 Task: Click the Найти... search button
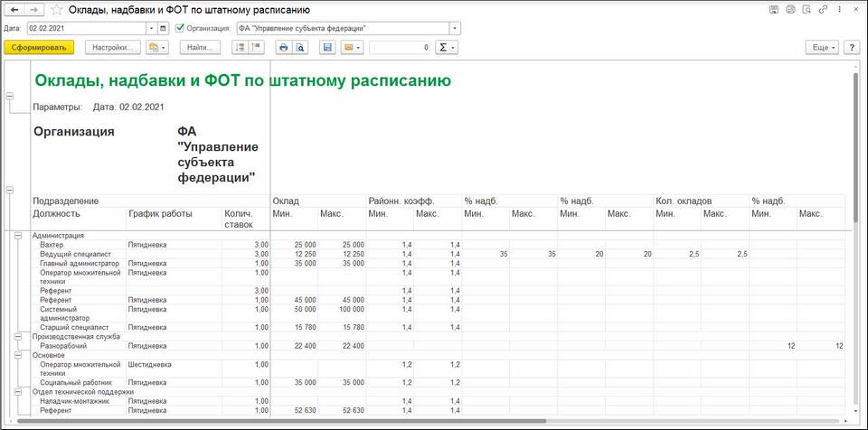(201, 48)
